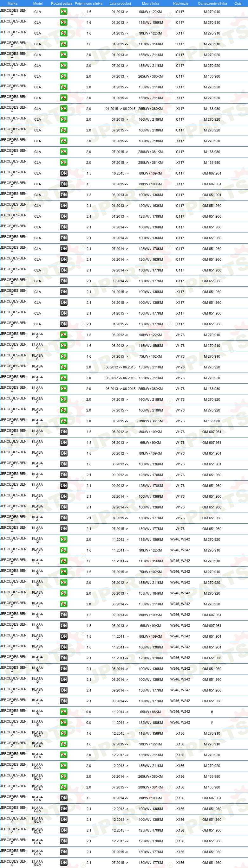Click the Lata produkcji column header
Image resolution: width=248 pixels, height=868 pixels.
point(121,3)
